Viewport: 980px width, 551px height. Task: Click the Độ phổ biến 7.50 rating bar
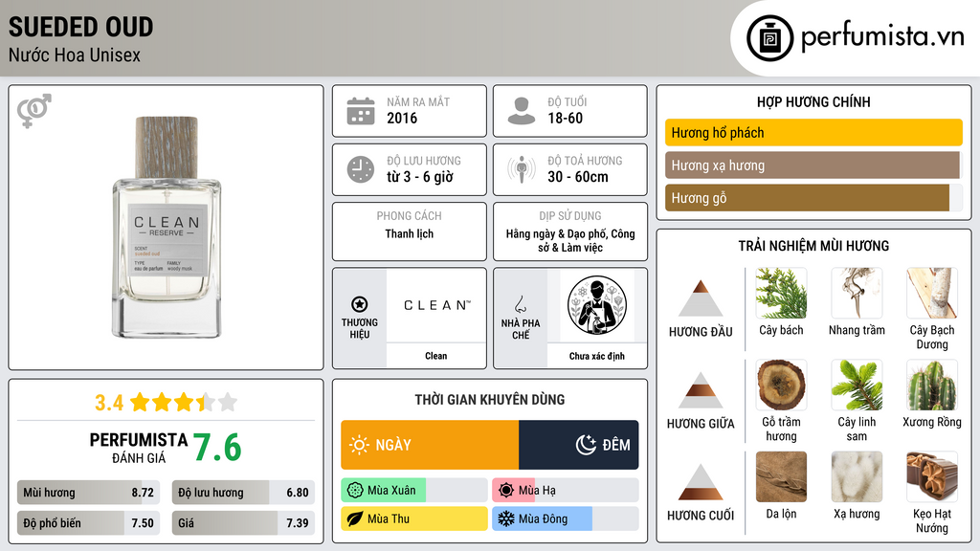point(89,523)
